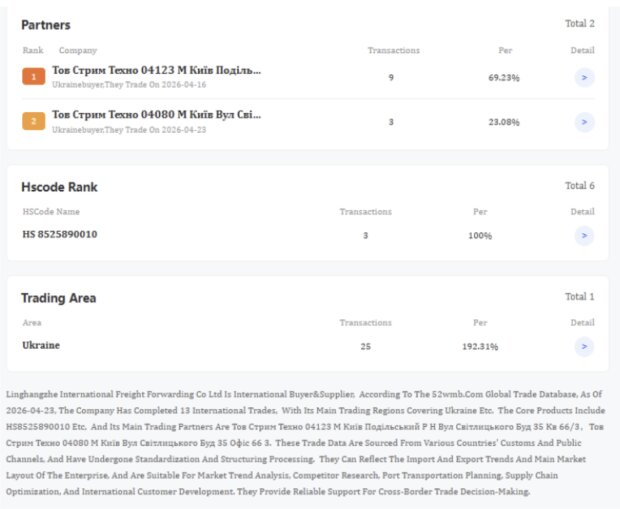Screen dimensions: 620x509
Task: Open detail arrow for rank 1 partner
Action: (584, 78)
